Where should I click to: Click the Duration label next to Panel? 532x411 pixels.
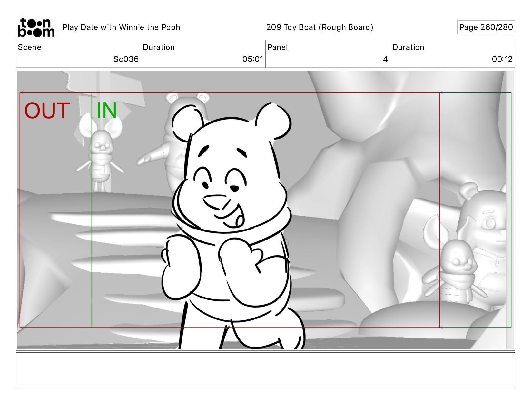point(408,47)
